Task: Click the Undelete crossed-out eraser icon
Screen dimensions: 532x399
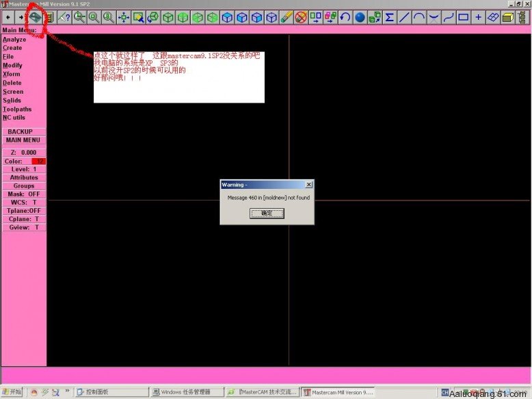Action: [301, 17]
